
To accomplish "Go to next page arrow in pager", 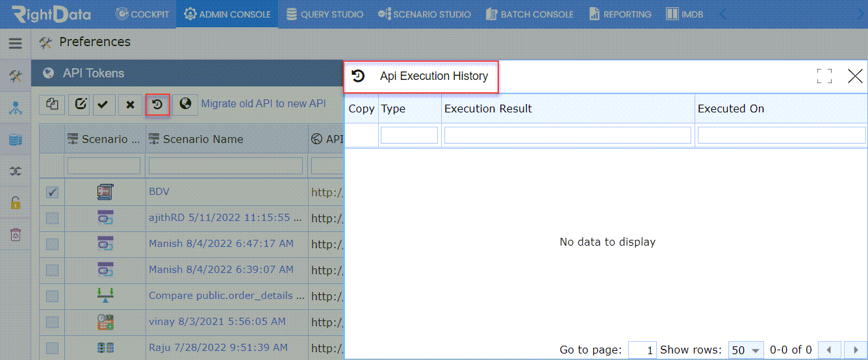I will pyautogui.click(x=854, y=350).
